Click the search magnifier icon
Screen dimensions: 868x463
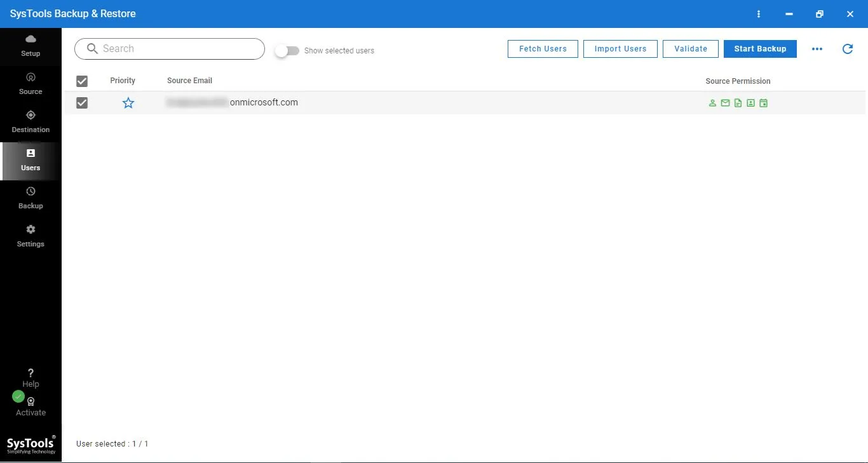[92, 49]
